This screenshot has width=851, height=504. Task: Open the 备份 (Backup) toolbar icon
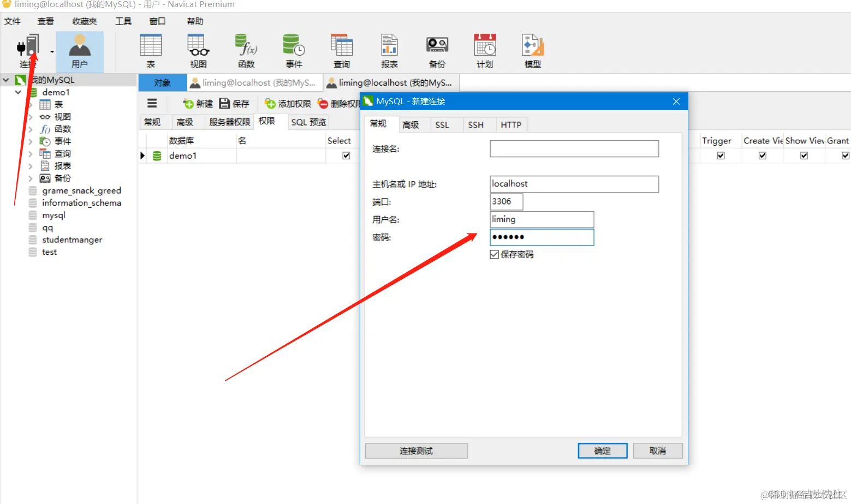point(437,51)
